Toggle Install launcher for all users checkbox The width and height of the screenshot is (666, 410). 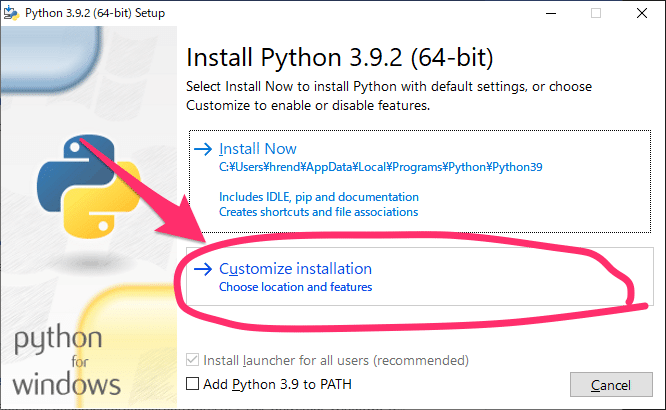pos(194,360)
